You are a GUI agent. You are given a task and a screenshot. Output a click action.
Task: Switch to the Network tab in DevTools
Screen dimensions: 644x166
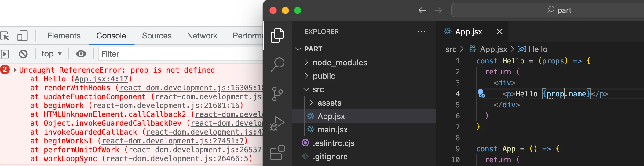click(202, 36)
